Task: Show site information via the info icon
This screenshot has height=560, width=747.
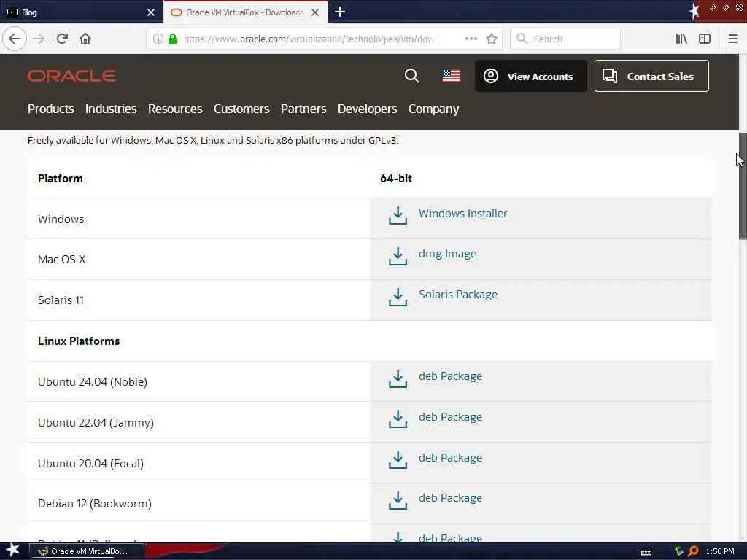Action: coord(158,39)
